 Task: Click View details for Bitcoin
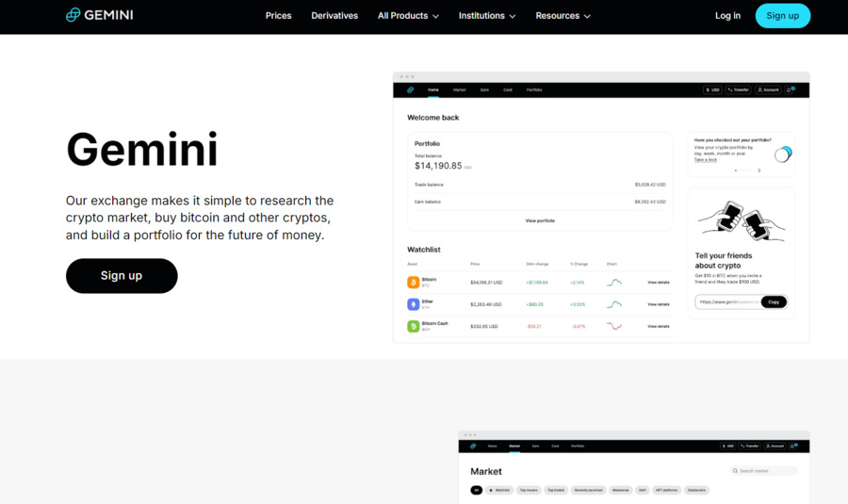659,283
